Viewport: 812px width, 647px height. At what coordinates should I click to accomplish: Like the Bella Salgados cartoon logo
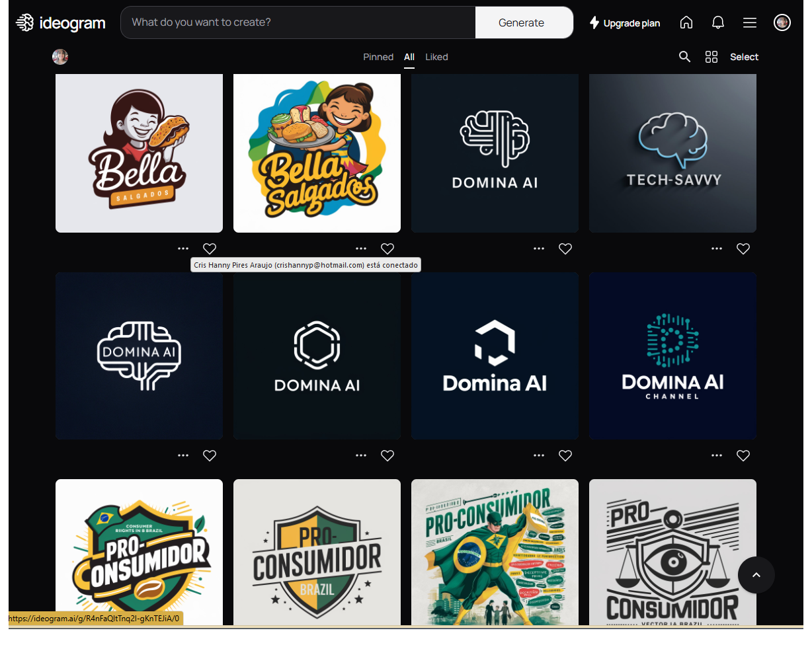click(x=387, y=248)
